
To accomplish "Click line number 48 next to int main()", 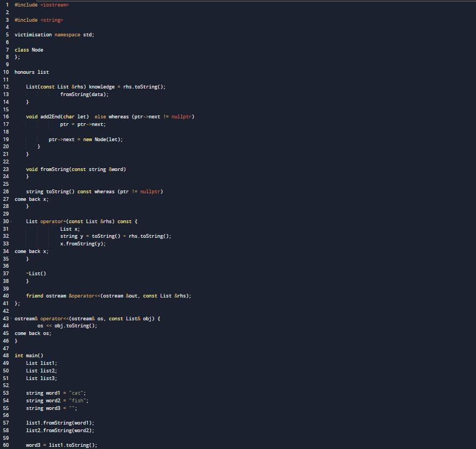I will coord(5,355).
